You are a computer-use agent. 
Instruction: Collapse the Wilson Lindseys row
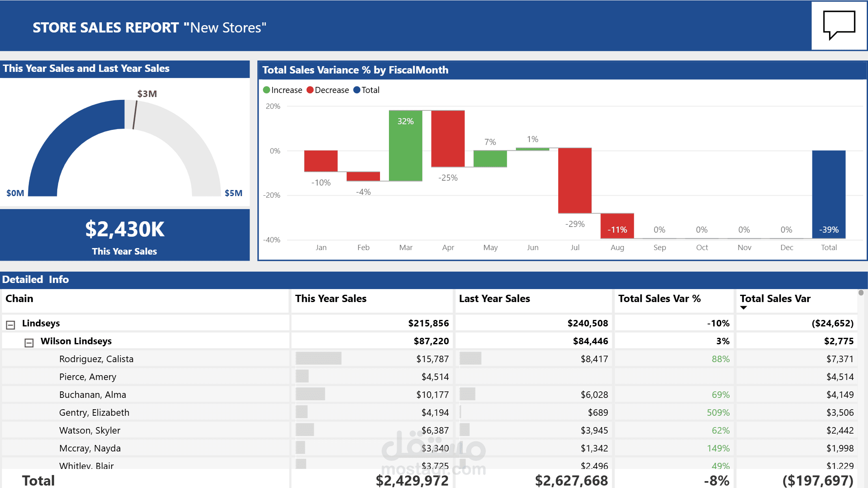[29, 343]
